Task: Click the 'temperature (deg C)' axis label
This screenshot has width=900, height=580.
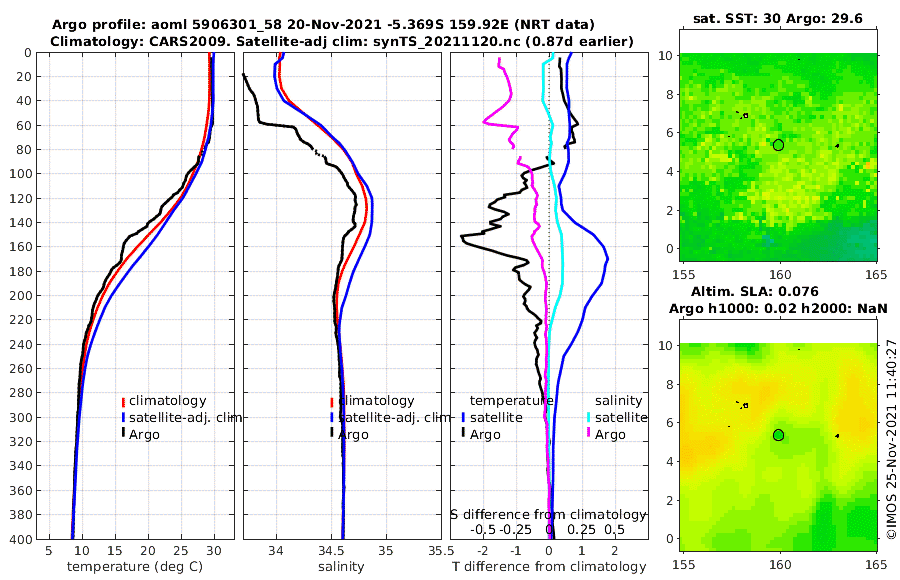Action: point(135,567)
